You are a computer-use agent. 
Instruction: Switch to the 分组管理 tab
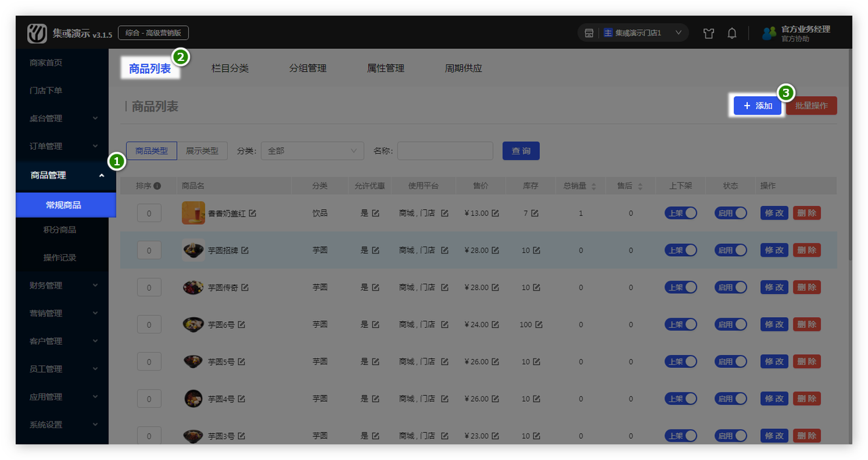[308, 68]
